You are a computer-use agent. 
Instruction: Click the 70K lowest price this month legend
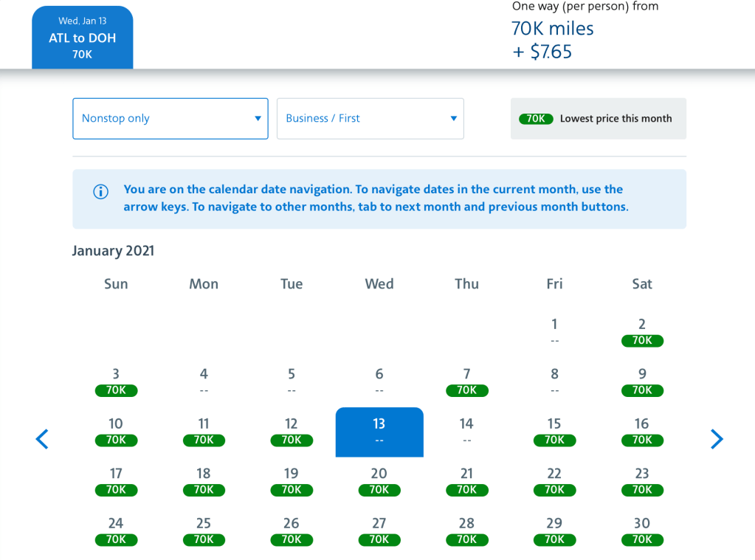(598, 119)
